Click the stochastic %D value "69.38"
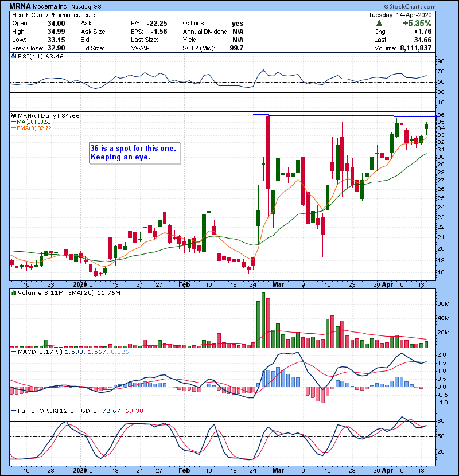 click(134, 411)
